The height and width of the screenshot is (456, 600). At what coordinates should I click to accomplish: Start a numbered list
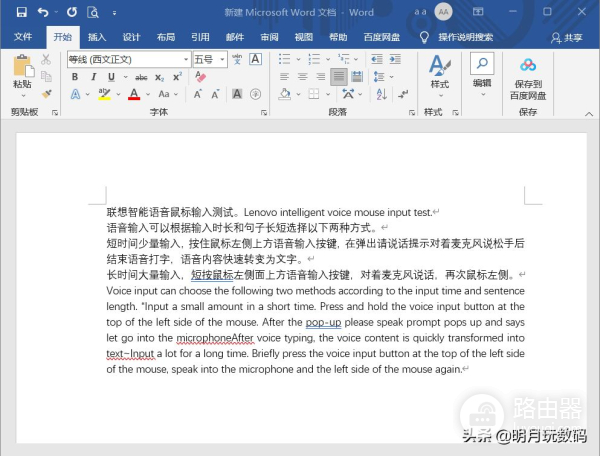click(x=314, y=59)
